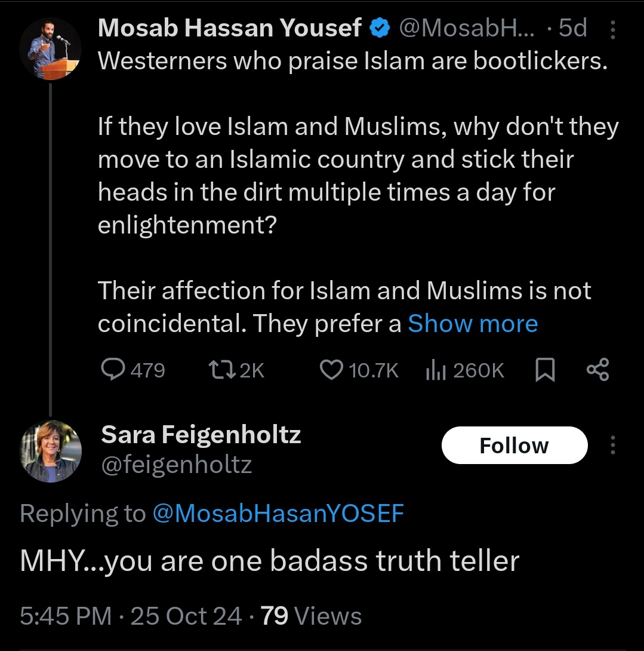644x651 pixels.
Task: Open the @feigenholtz handle
Action: click(177, 464)
